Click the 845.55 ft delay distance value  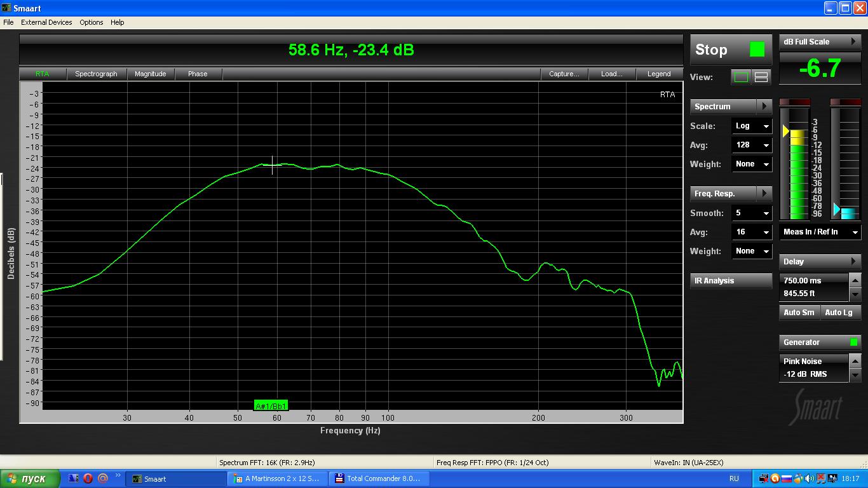pyautogui.click(x=799, y=294)
